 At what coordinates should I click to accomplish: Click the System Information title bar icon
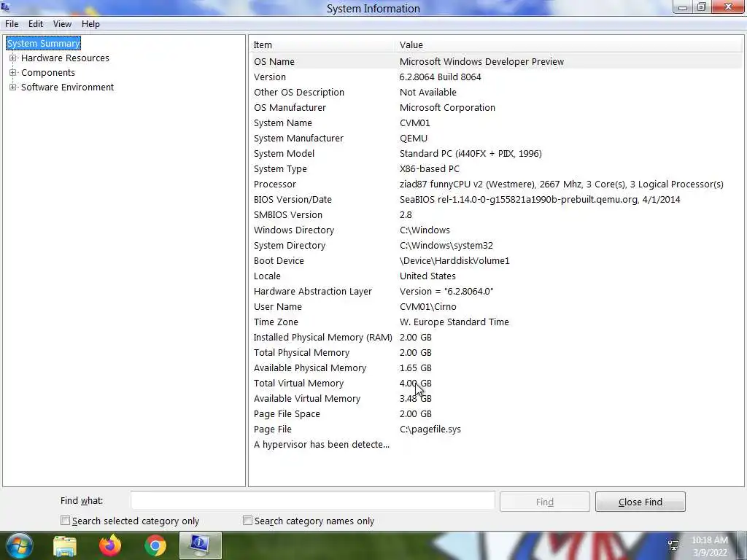coord(5,7)
